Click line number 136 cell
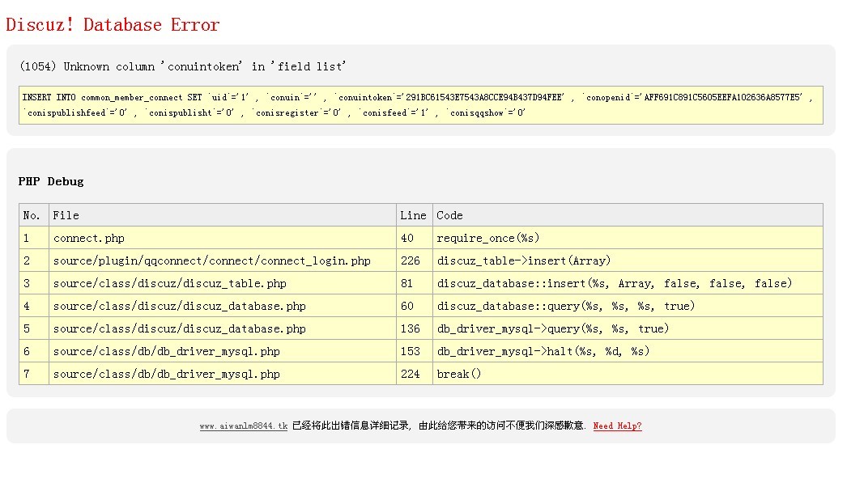Image resolution: width=864 pixels, height=504 pixels. pos(415,328)
